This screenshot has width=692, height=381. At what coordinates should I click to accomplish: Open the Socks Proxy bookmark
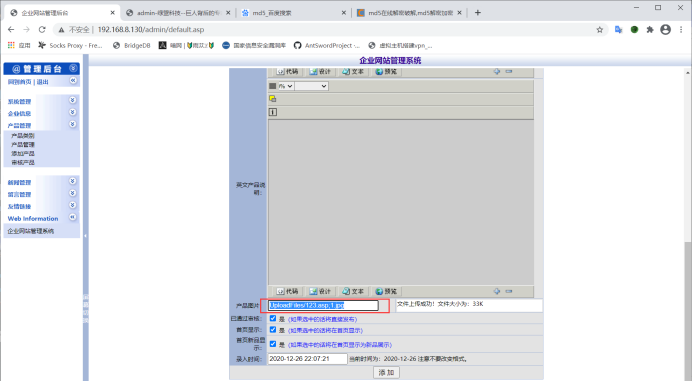(x=70, y=45)
